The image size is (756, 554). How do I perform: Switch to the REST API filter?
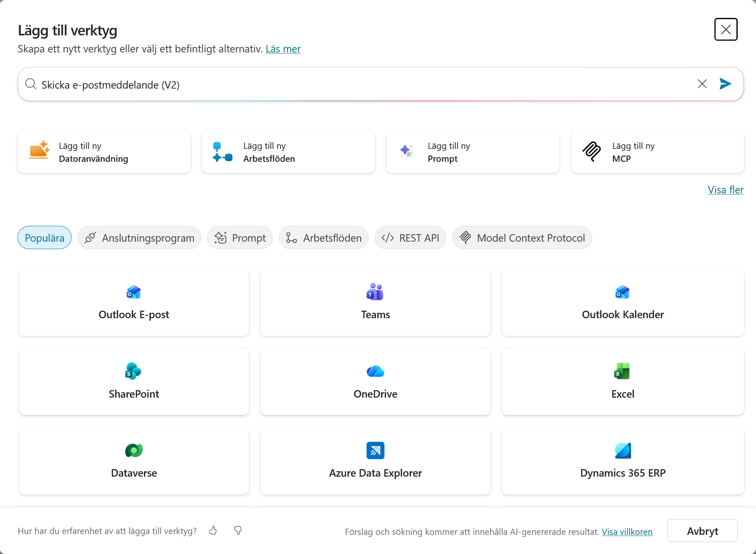coord(410,237)
